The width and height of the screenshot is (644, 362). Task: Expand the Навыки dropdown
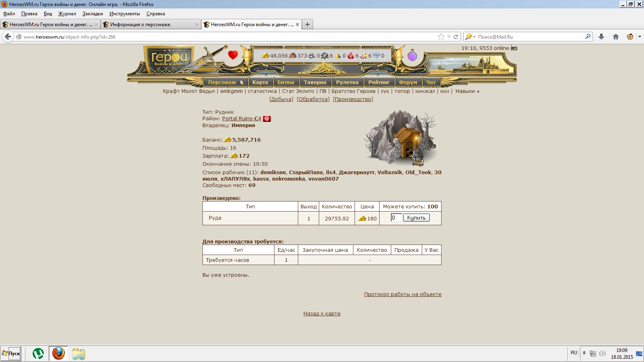pos(467,91)
